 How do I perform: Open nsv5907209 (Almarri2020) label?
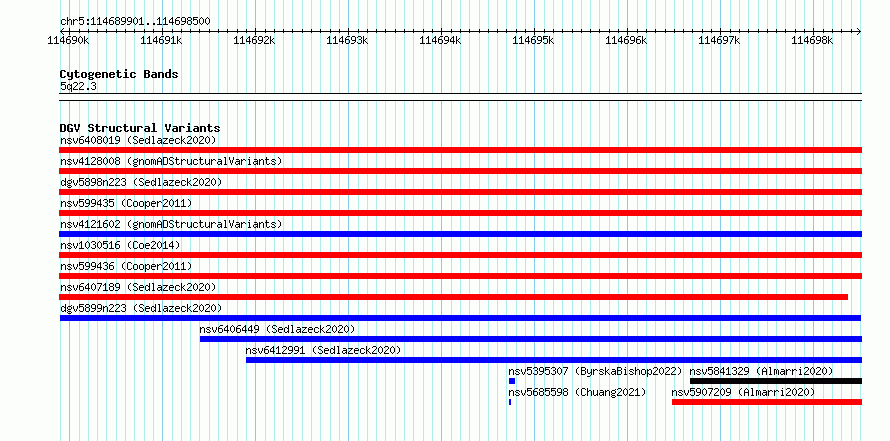point(743,392)
